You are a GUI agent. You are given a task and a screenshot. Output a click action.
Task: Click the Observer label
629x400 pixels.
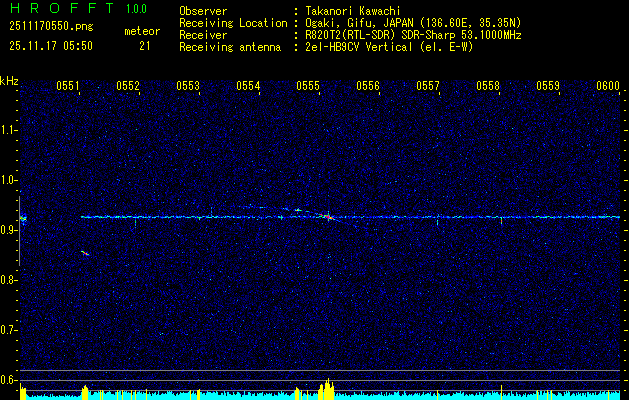203,11
